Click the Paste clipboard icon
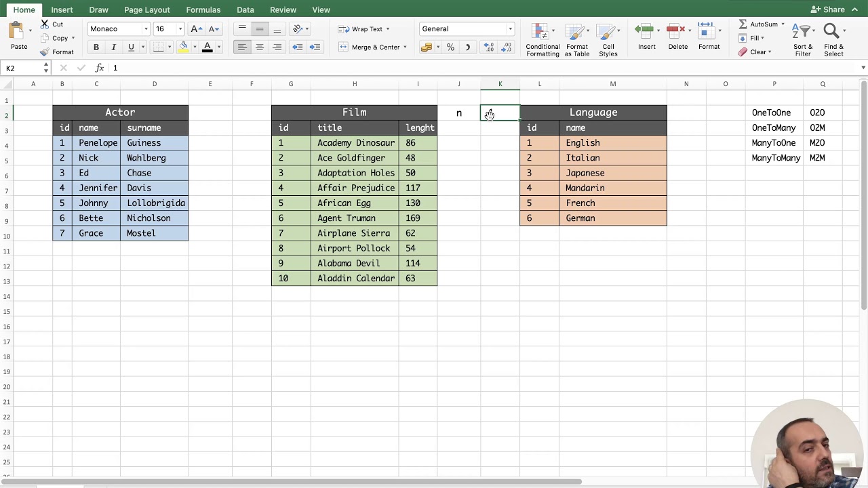Screen dimensions: 868x488 click(x=16, y=31)
